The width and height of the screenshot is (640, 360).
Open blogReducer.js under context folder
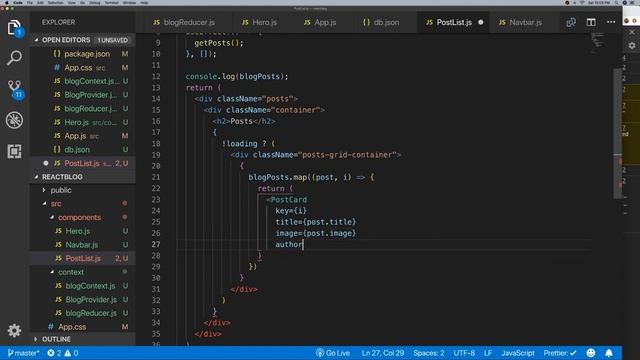pyautogui.click(x=83, y=313)
